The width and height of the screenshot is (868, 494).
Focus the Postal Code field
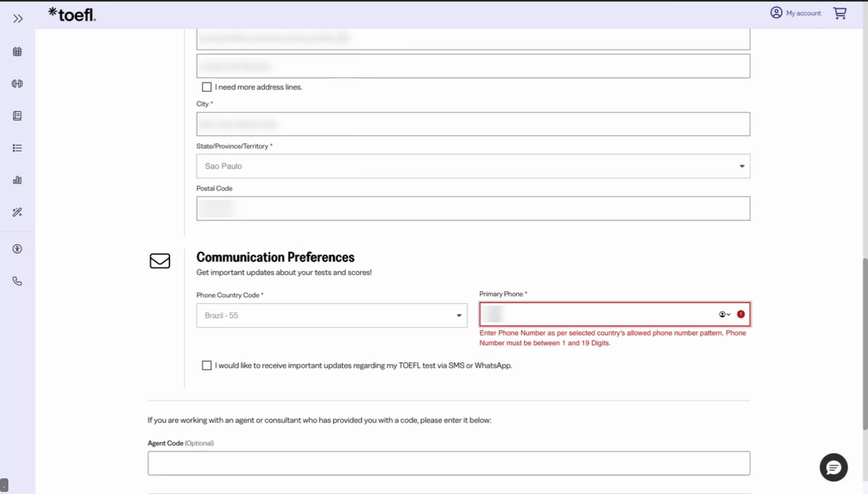tap(473, 208)
